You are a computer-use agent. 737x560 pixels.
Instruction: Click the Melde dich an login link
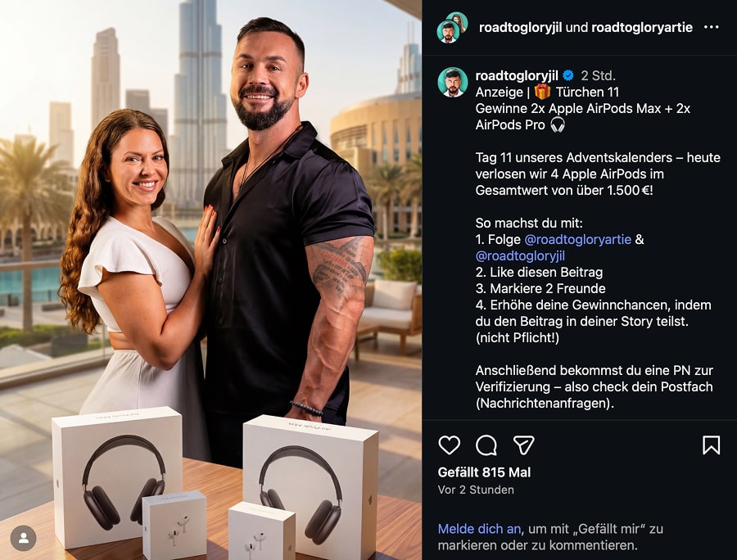point(479,529)
